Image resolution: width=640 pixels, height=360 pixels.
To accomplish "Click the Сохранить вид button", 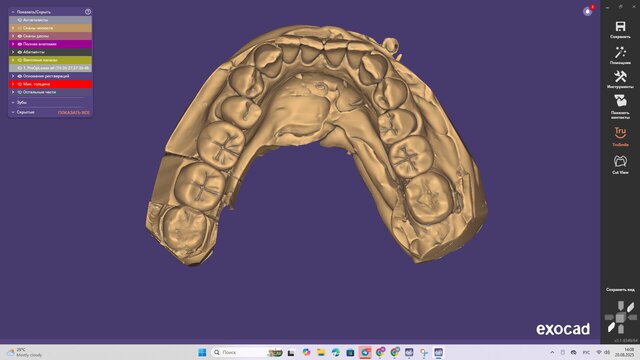I will click(x=620, y=289).
